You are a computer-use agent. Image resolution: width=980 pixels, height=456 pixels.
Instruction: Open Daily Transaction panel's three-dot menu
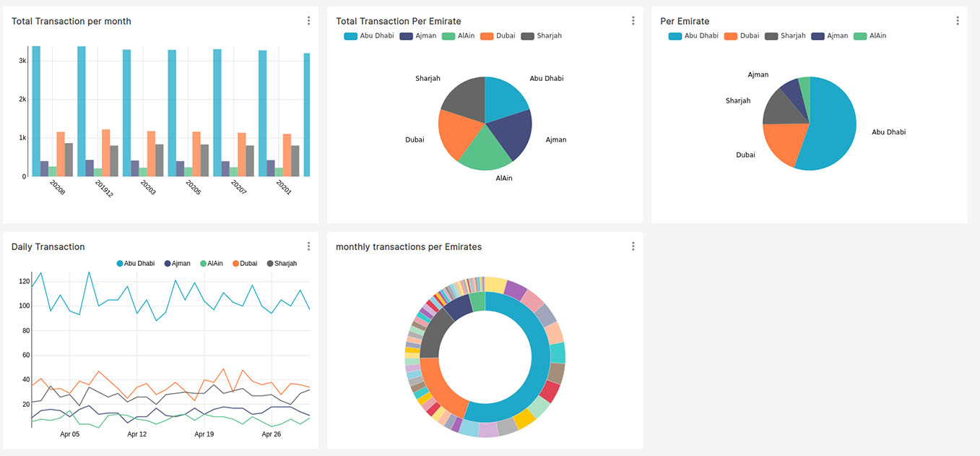coord(308,246)
